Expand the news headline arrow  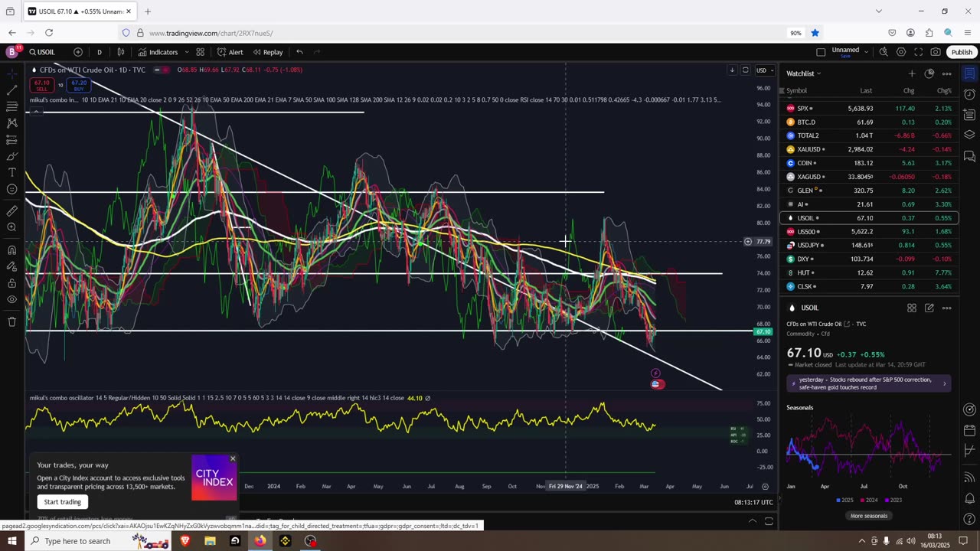(x=944, y=383)
